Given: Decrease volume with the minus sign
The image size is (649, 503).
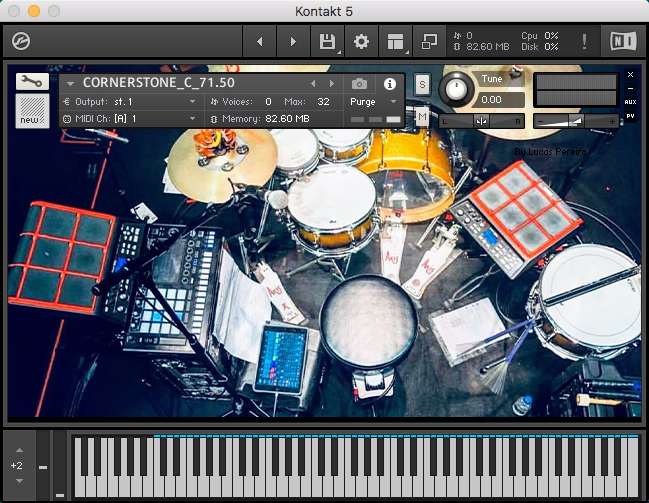Looking at the screenshot, I should click(540, 122).
